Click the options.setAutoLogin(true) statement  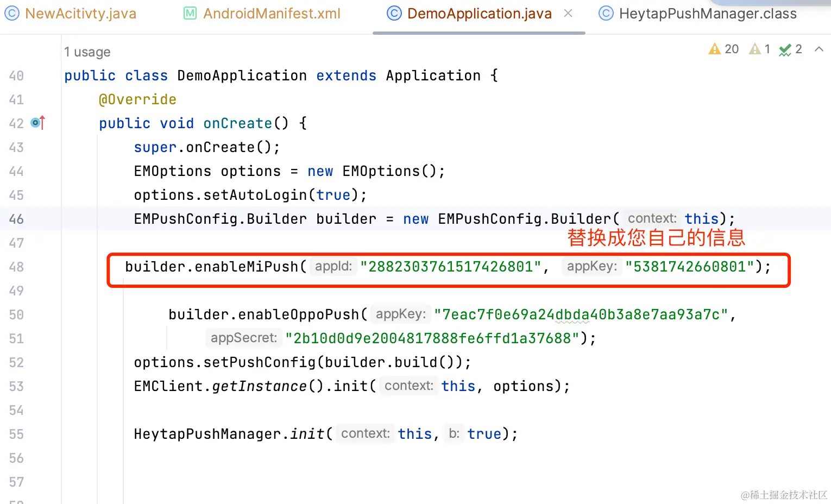[250, 195]
